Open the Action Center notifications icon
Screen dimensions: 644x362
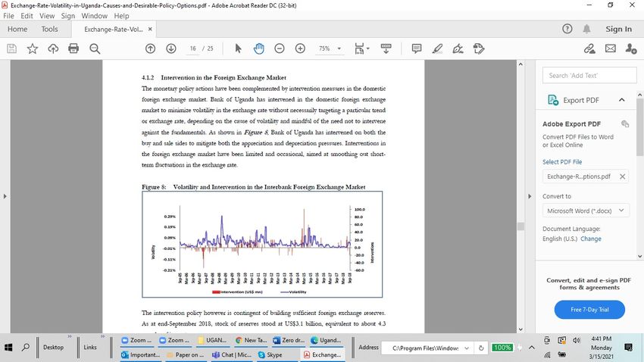(628, 347)
